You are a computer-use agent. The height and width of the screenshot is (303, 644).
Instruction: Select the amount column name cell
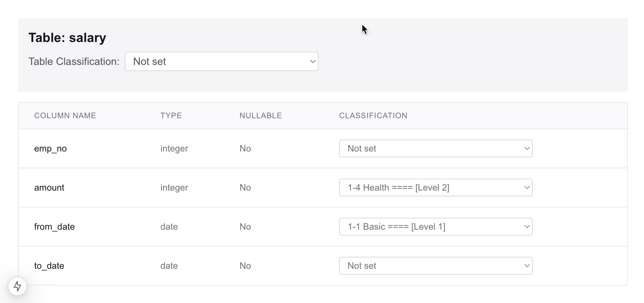coord(49,188)
